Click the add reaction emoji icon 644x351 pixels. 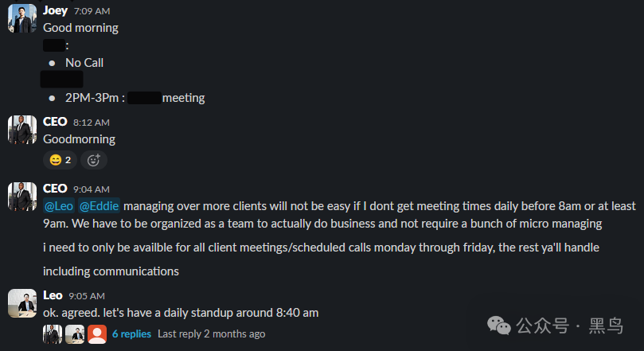coord(94,160)
